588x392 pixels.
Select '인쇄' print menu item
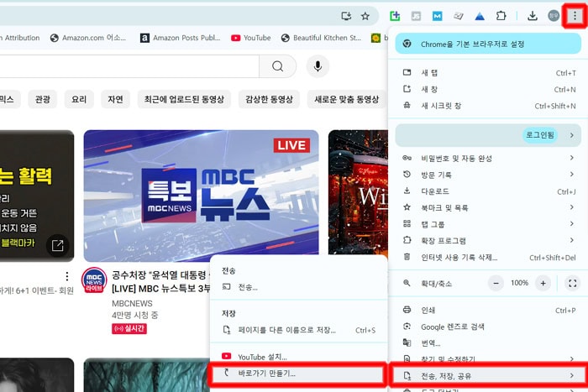coord(488,310)
